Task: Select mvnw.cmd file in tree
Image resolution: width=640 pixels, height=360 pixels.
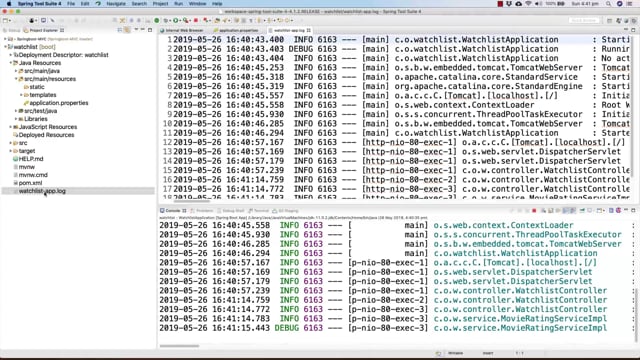Action: click(30, 175)
